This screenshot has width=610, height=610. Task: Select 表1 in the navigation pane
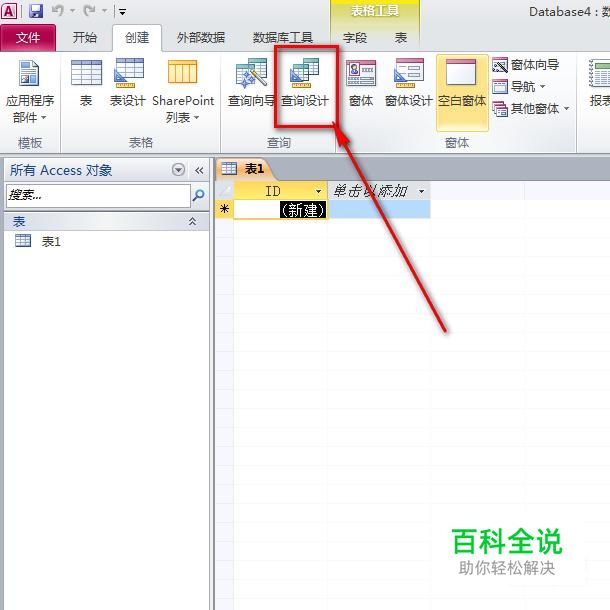51,242
